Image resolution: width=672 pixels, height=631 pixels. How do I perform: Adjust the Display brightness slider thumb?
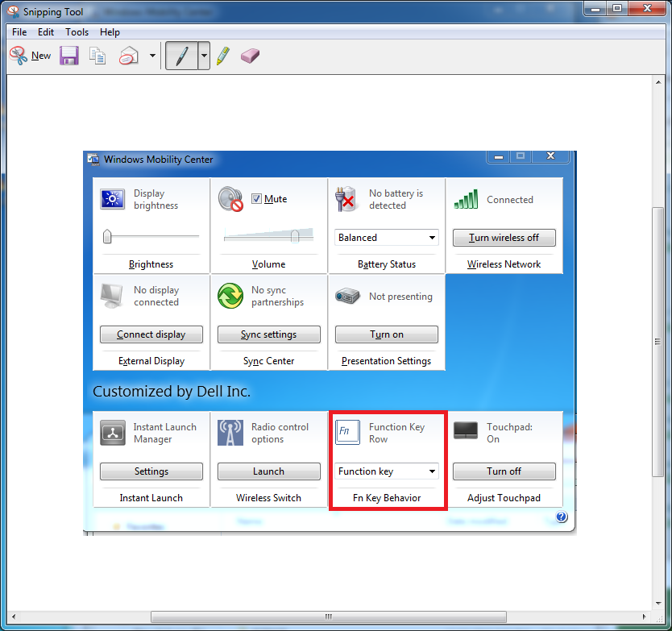coord(107,236)
